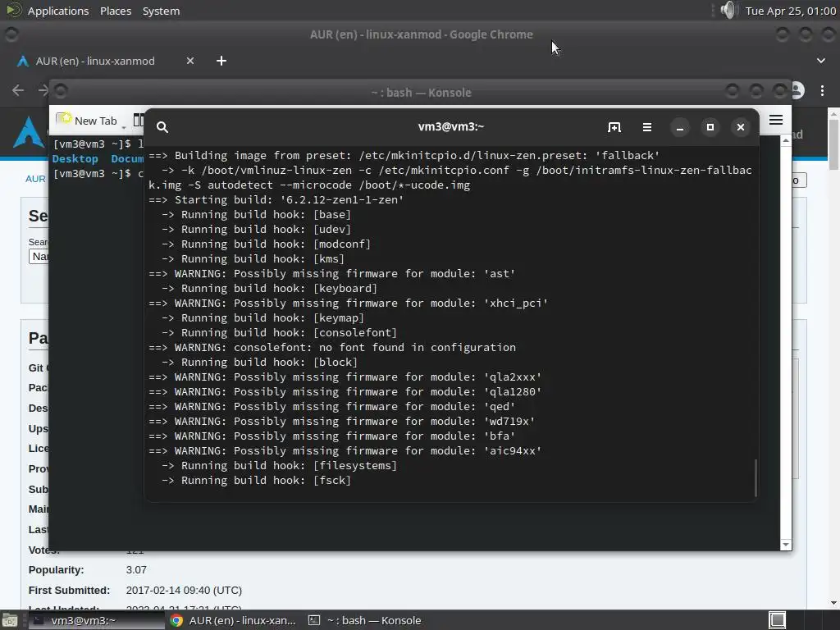Click the terminal scrollbar thumb
Viewport: 840px width, 630px height.
point(756,477)
